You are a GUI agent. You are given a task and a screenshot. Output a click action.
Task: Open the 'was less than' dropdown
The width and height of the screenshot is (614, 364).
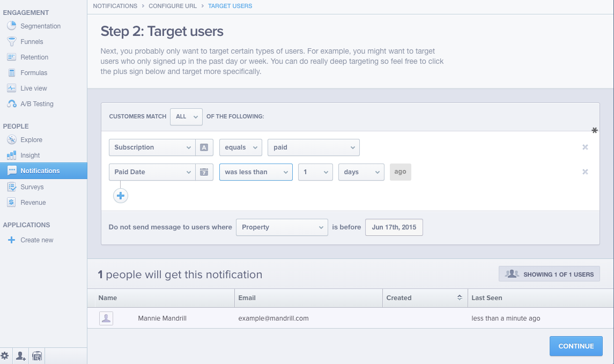coord(256,172)
